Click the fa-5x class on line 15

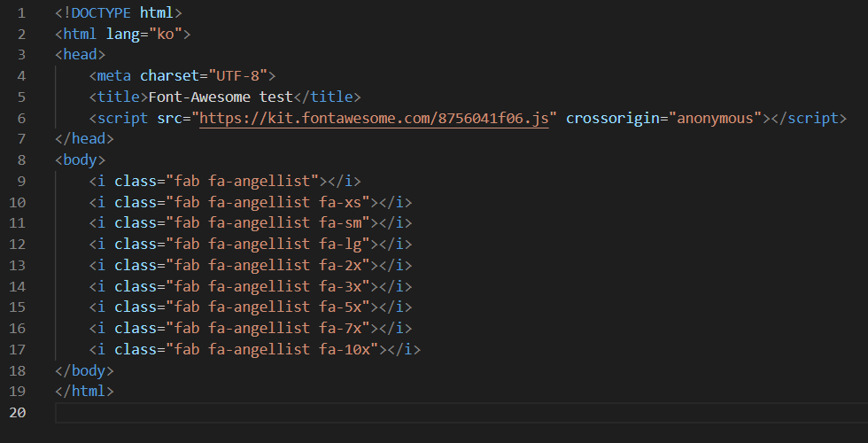point(340,307)
